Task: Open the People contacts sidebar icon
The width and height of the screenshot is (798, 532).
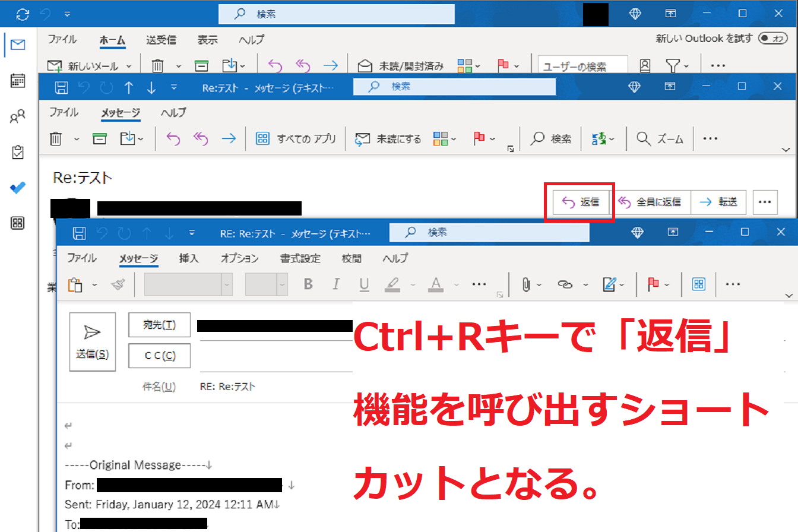Action: click(x=18, y=116)
